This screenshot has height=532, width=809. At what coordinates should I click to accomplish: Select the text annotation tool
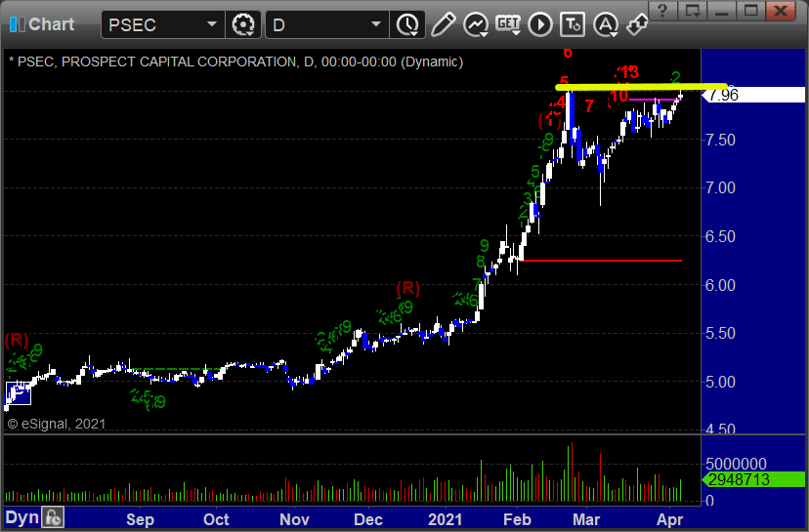click(573, 24)
